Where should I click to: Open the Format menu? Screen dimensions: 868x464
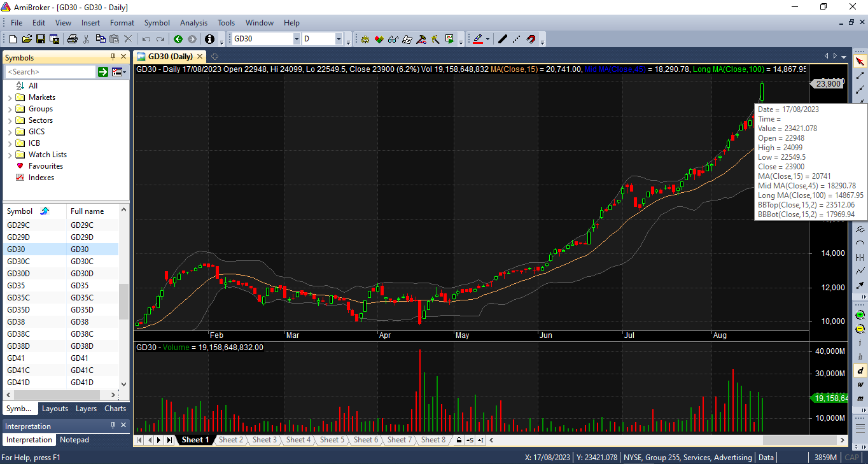point(122,23)
